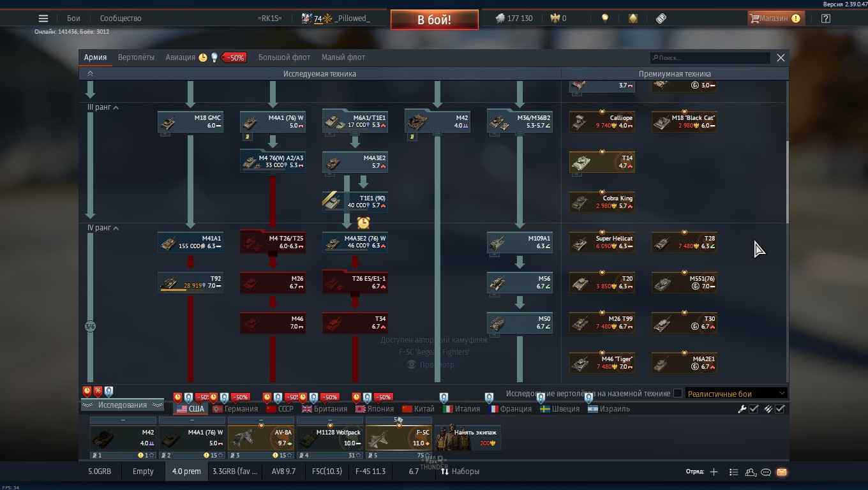
Task: Click the =RK1S= squadron tag
Action: click(269, 19)
